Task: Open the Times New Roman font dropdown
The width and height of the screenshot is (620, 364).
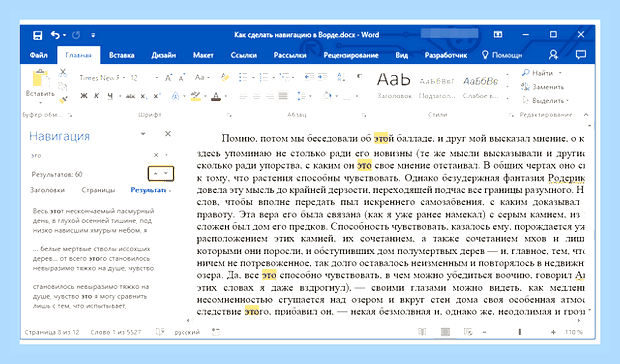Action: [102, 78]
